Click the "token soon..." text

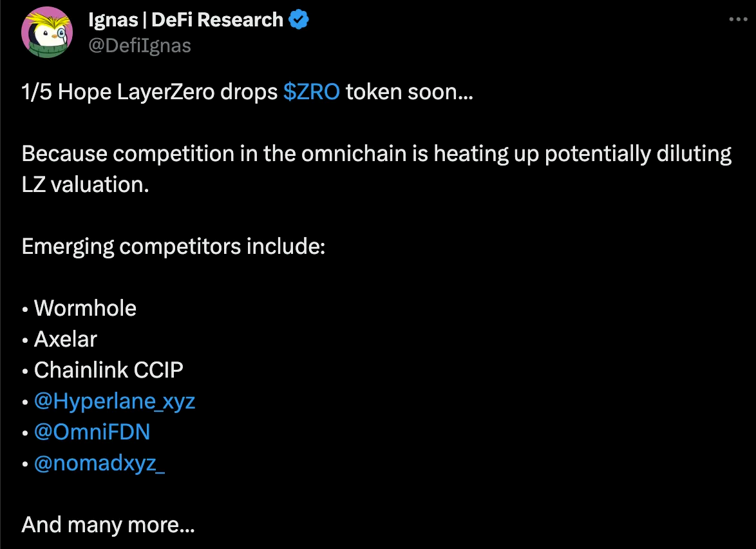(410, 92)
